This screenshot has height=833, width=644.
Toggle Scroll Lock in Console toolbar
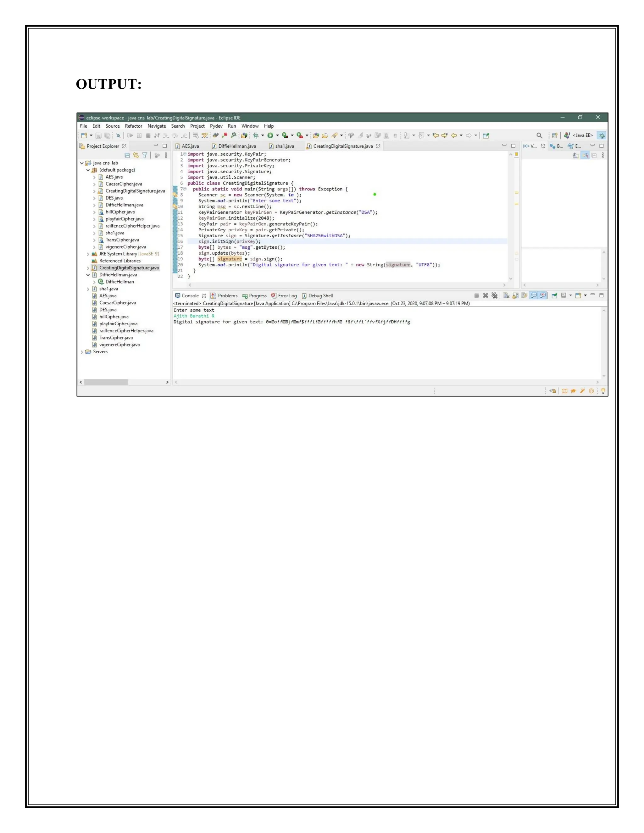(515, 295)
